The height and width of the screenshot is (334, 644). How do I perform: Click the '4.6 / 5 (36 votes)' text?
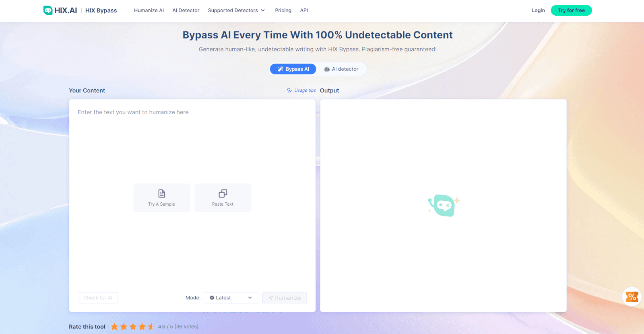178,327
